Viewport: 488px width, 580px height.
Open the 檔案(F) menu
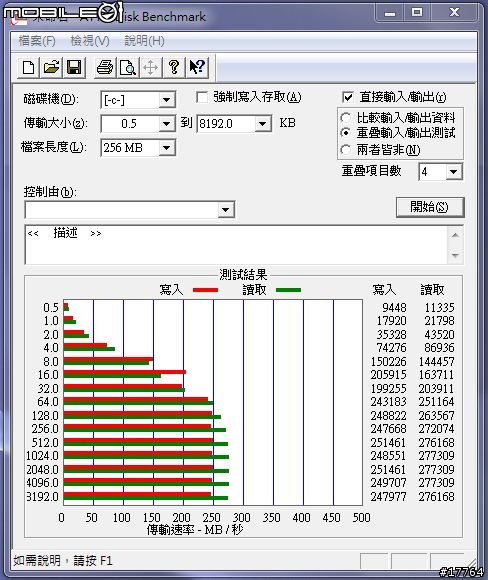tap(37, 41)
